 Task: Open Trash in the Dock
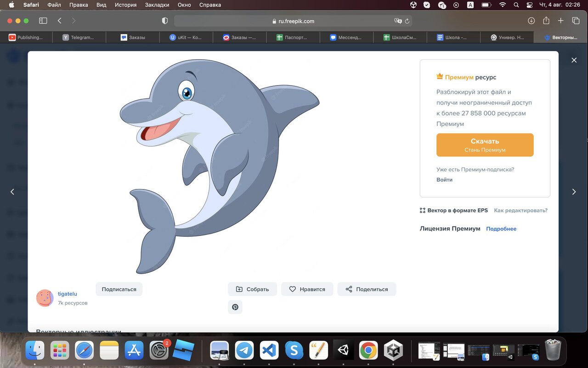pos(553,351)
